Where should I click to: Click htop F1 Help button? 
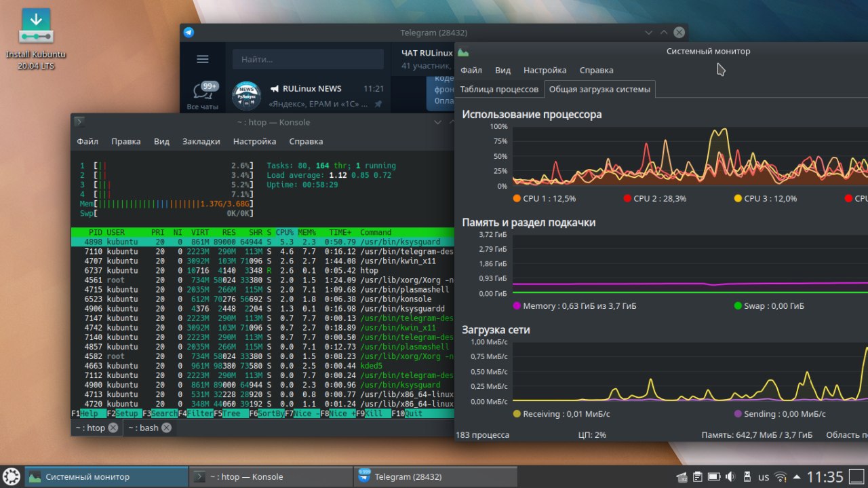[89, 413]
